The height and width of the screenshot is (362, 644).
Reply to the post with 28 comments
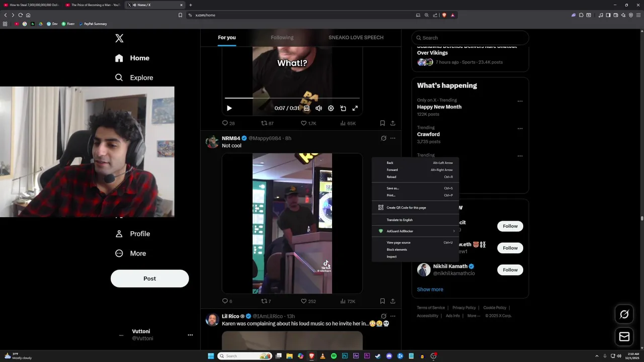[x=228, y=123]
